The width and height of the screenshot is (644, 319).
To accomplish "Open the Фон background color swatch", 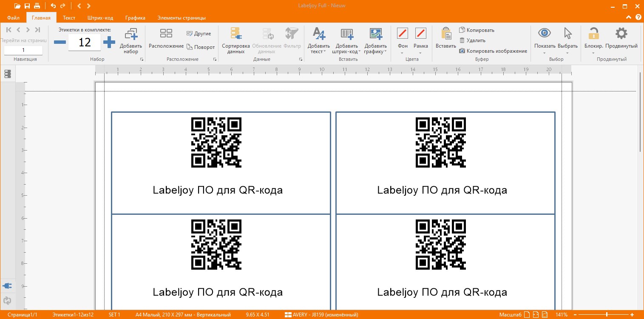I will pos(403,33).
